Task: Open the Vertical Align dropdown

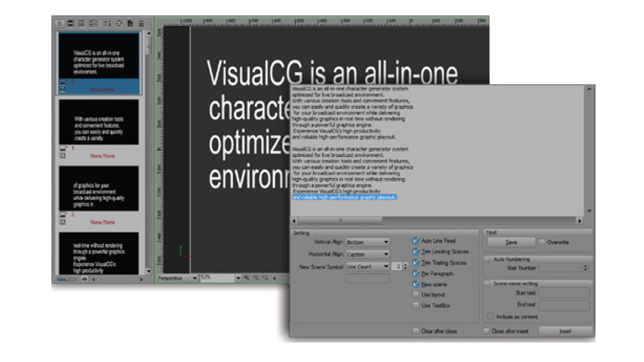Action: click(368, 242)
